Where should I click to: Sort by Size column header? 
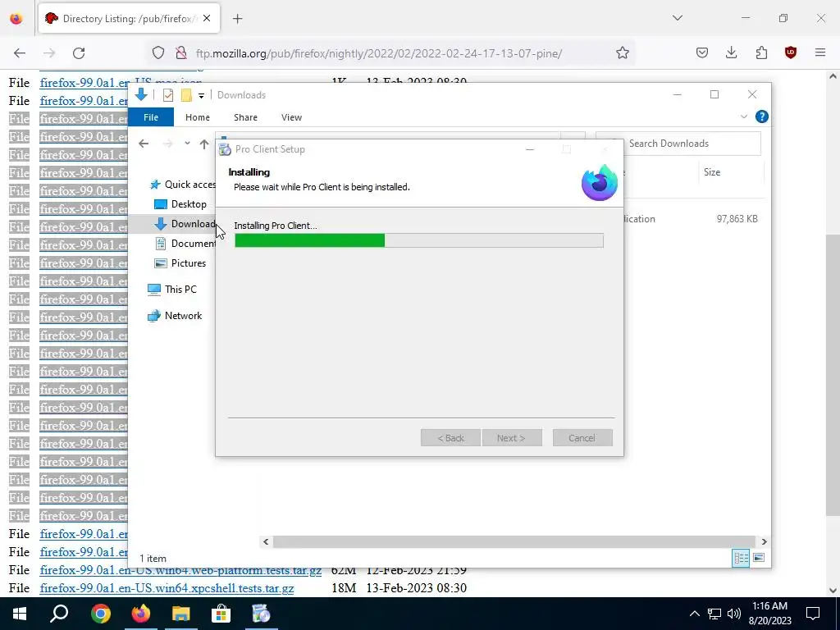tap(711, 172)
